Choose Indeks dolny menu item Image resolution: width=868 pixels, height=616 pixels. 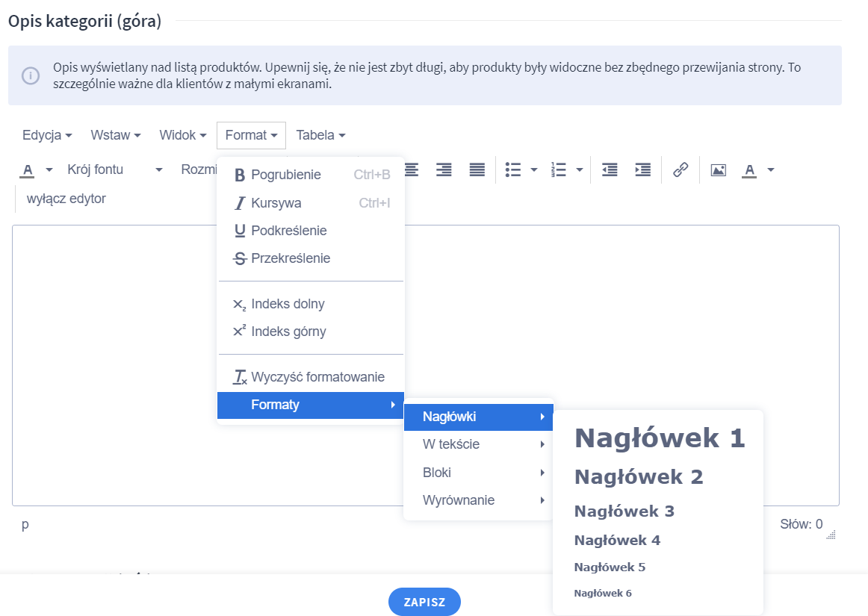(311, 304)
